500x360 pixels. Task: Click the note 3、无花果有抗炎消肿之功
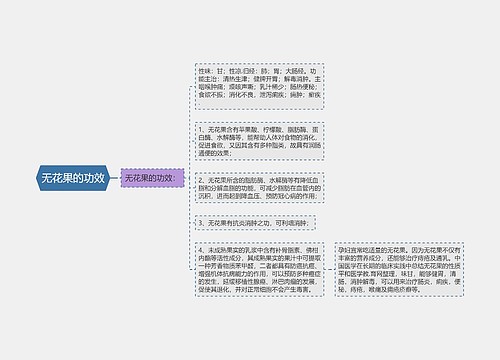click(x=255, y=223)
